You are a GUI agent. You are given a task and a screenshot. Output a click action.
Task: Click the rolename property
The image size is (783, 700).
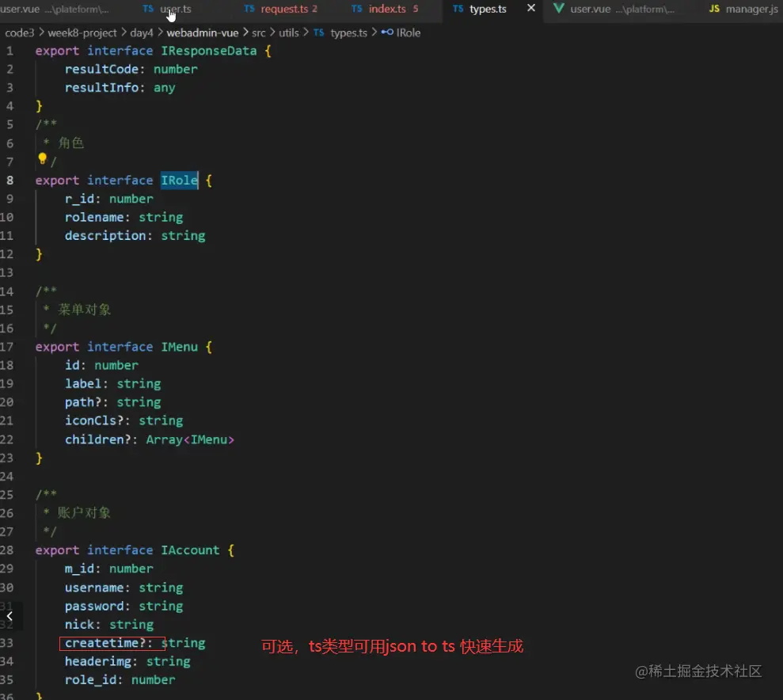pyautogui.click(x=94, y=217)
